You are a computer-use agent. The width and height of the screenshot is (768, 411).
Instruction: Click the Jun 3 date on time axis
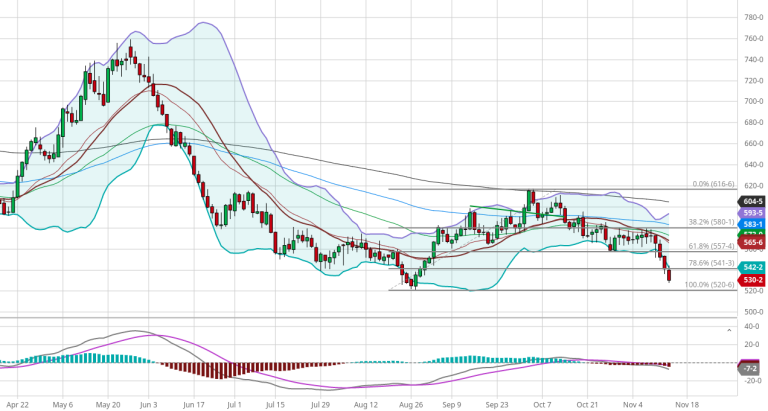148,405
